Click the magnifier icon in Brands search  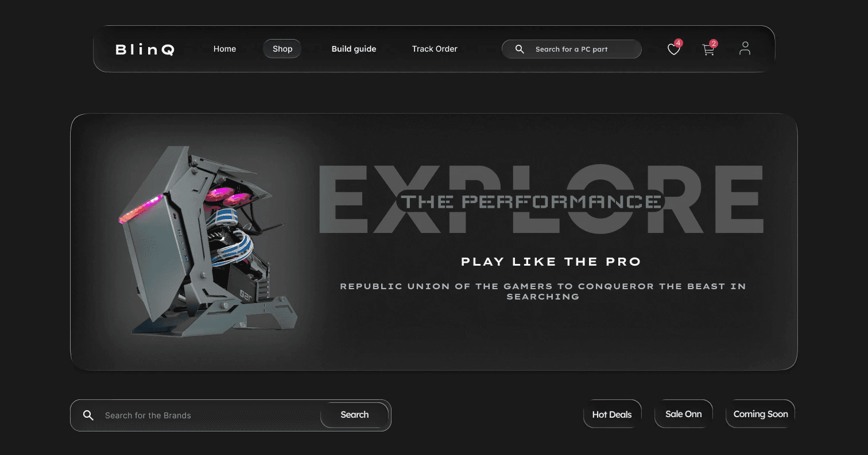(x=88, y=415)
